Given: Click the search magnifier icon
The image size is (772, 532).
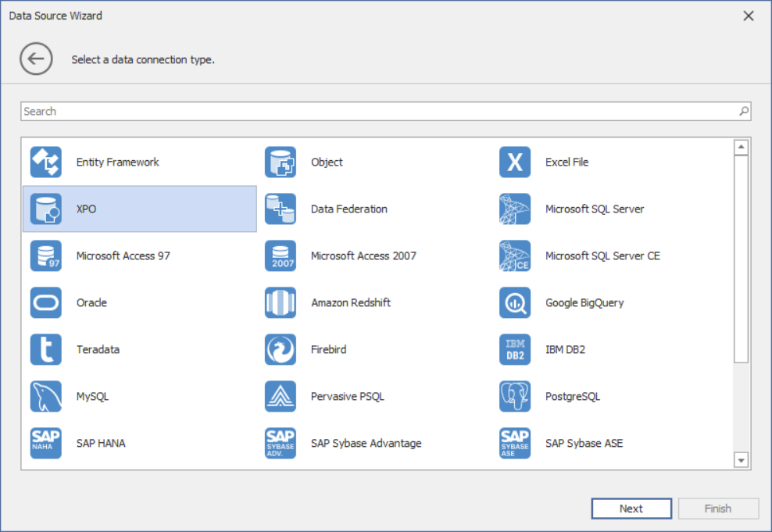Looking at the screenshot, I should pos(744,112).
